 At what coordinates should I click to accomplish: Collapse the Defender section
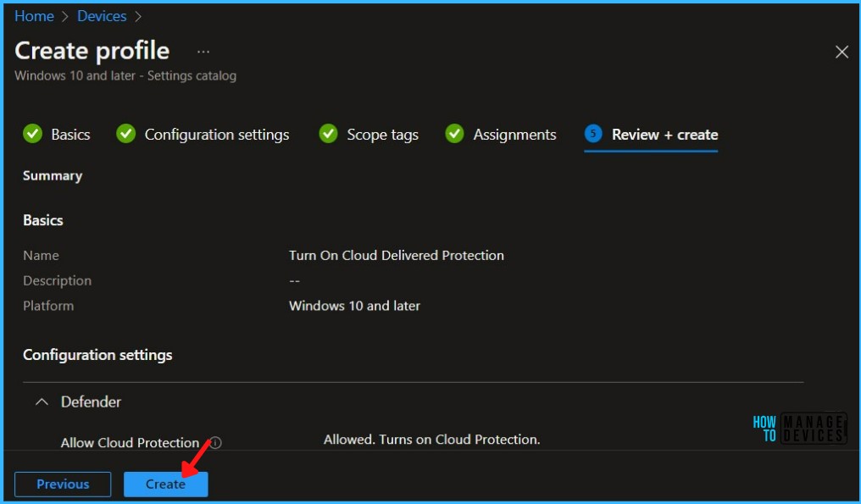42,402
